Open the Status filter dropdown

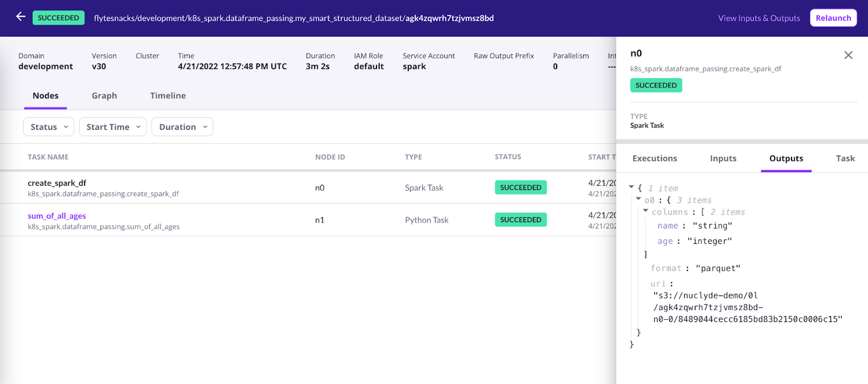coord(49,127)
